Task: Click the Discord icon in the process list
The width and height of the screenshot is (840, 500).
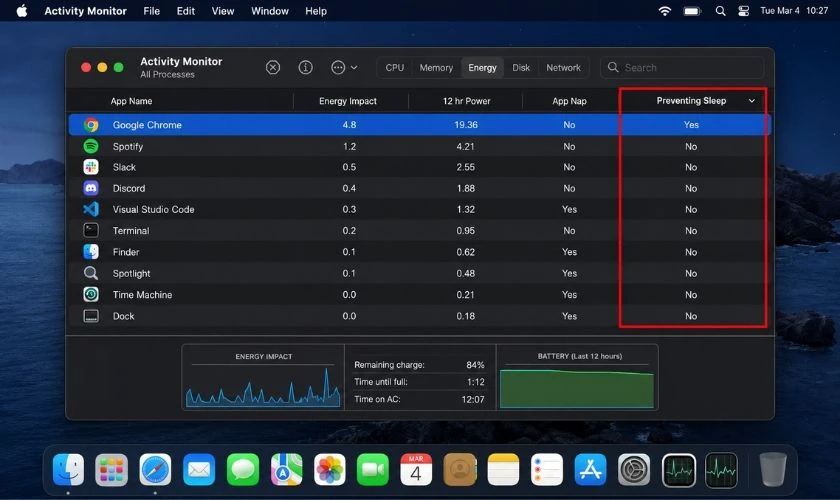Action: click(91, 188)
